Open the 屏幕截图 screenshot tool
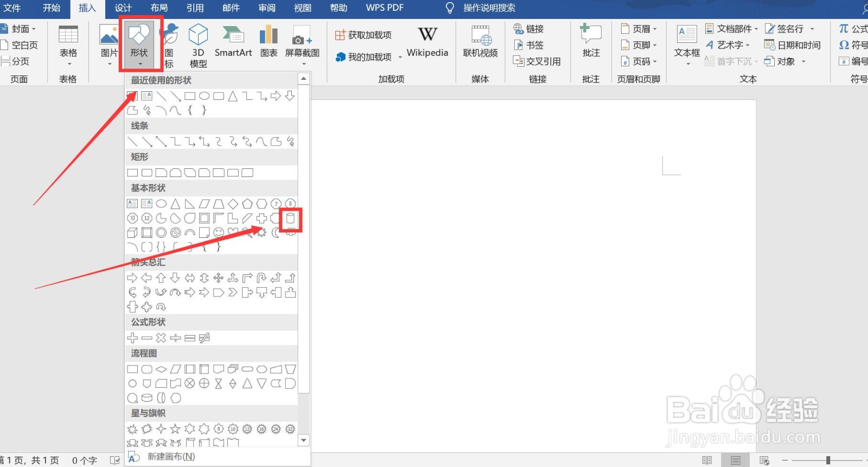This screenshot has height=467, width=868. click(302, 45)
